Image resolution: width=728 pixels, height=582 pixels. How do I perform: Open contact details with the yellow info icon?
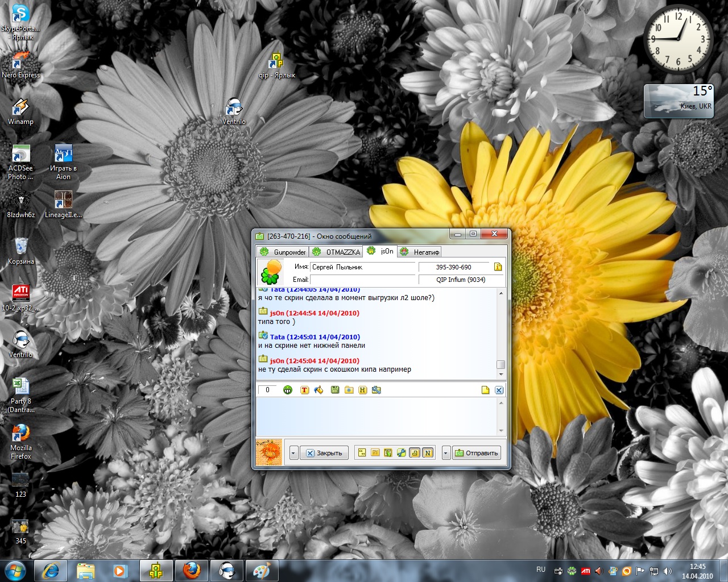coord(498,267)
